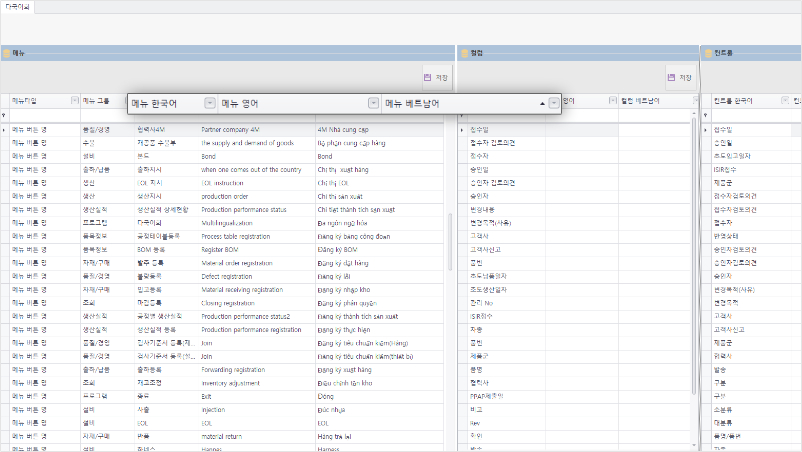Click scroll-up arrow of middle grid scrollbar

(694, 114)
